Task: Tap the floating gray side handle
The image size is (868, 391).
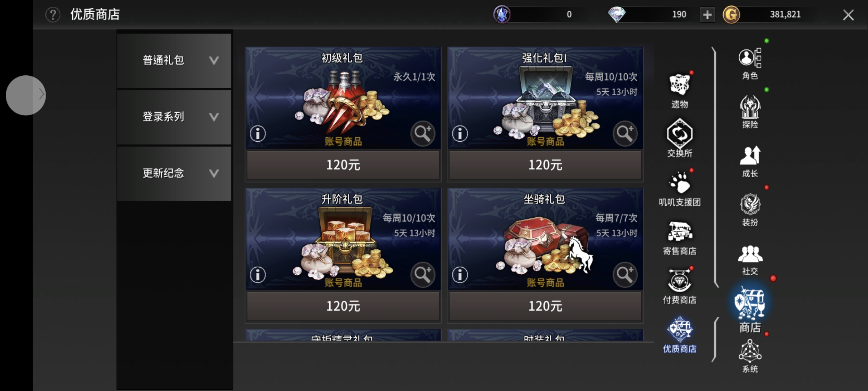Action: click(x=26, y=95)
